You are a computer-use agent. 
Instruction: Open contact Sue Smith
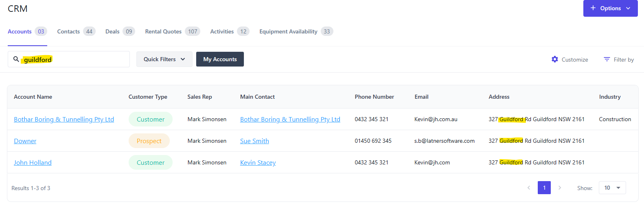point(254,141)
